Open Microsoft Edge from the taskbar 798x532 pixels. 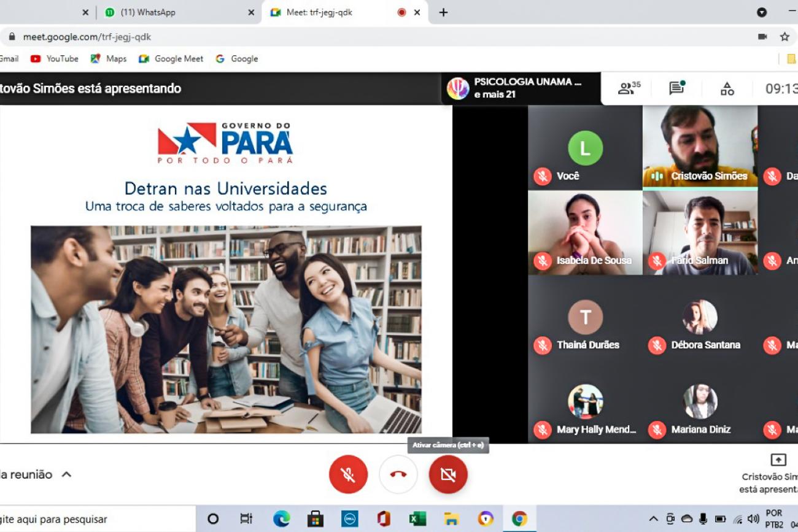(x=282, y=519)
